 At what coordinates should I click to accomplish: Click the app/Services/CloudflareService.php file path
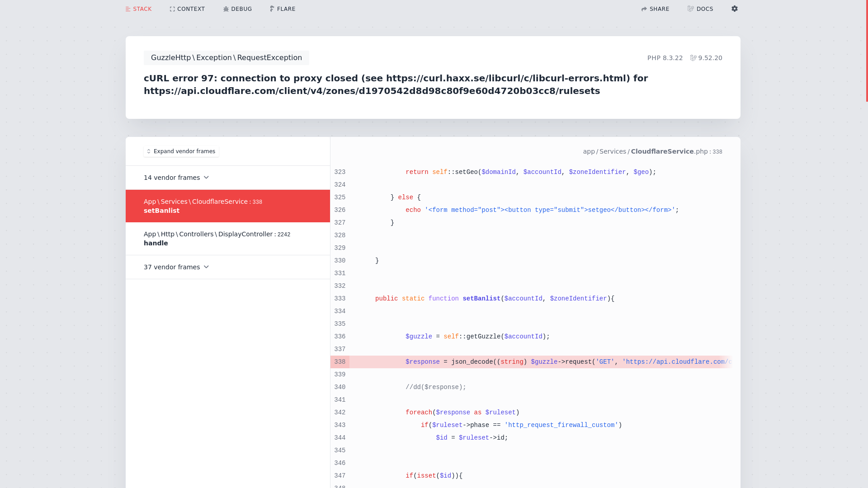[652, 151]
